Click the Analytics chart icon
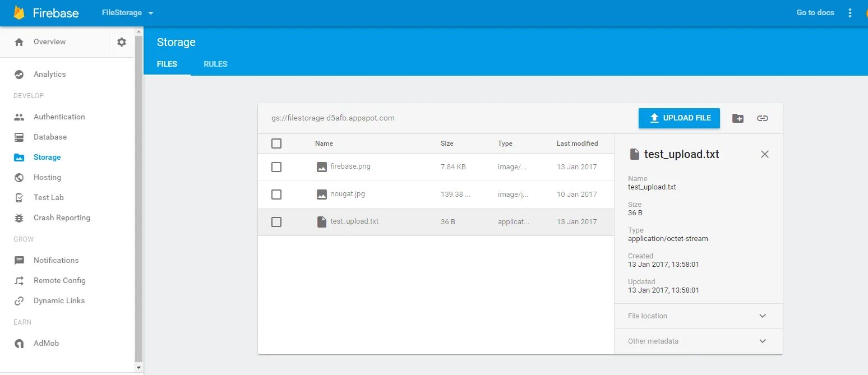This screenshot has height=375, width=868. 19,75
